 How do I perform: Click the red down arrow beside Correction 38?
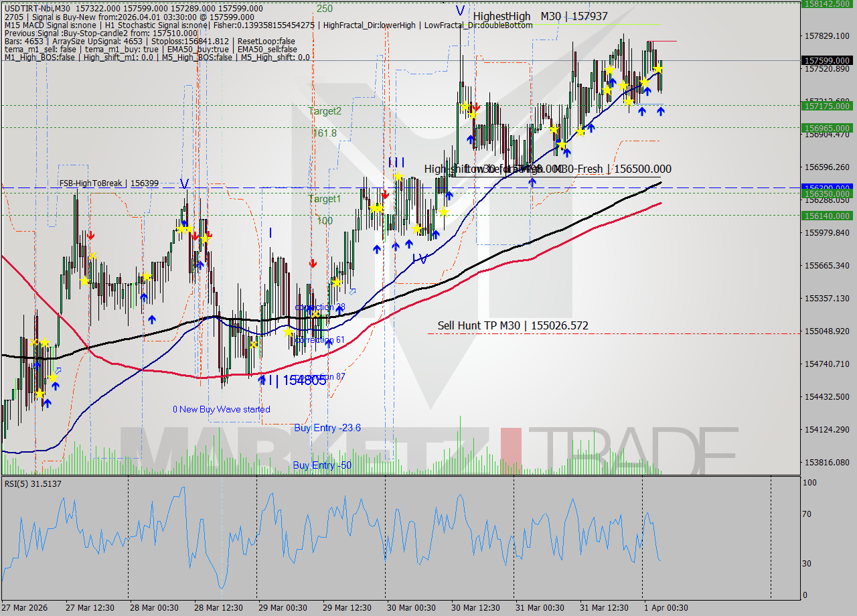[313, 264]
